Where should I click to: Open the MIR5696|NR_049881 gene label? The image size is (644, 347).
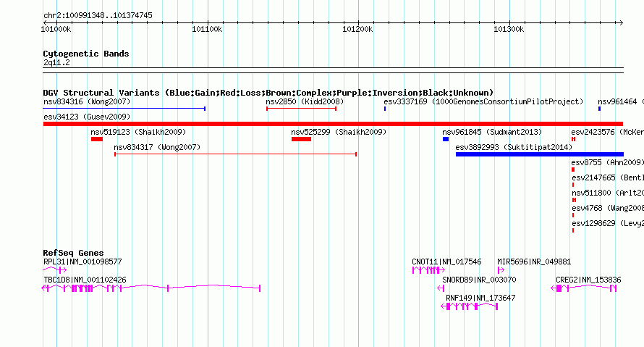(x=534, y=262)
